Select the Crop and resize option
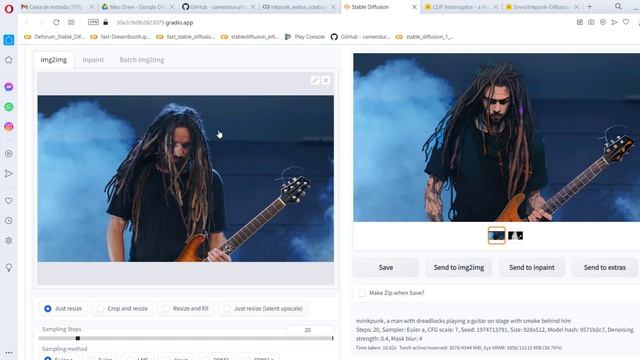Viewport: 640px width, 360px height. click(123, 309)
